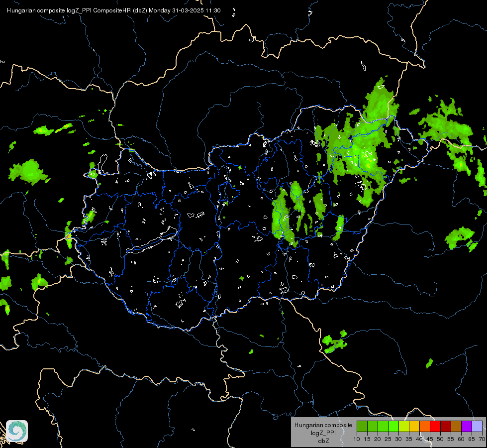This screenshot has width=487, height=448.
Task: Click the radar title with timestamp 11:30
Action: tap(114, 10)
